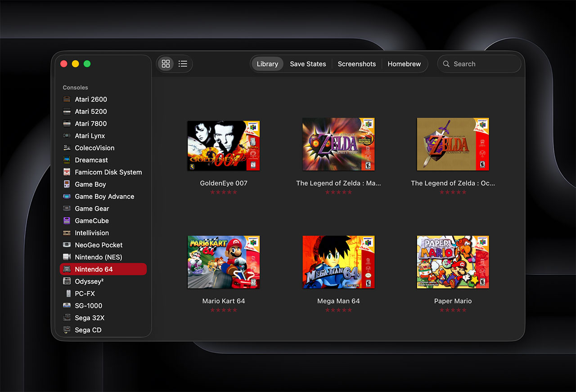Switch to the Homebrew tab
Viewport: 576px width, 392px height.
point(404,64)
